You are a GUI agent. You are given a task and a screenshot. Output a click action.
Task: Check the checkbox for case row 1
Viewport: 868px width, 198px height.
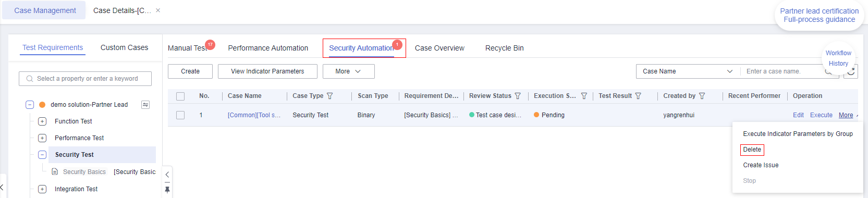(x=180, y=115)
